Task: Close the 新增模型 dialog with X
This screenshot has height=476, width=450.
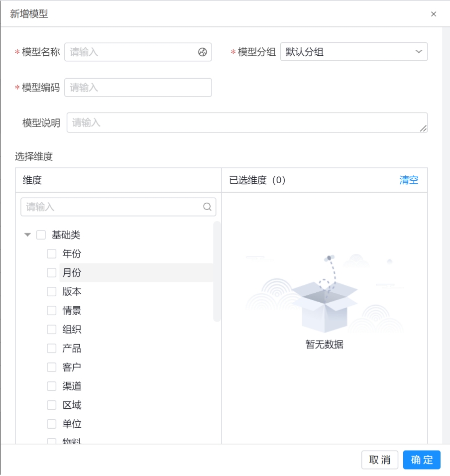Action: tap(434, 14)
